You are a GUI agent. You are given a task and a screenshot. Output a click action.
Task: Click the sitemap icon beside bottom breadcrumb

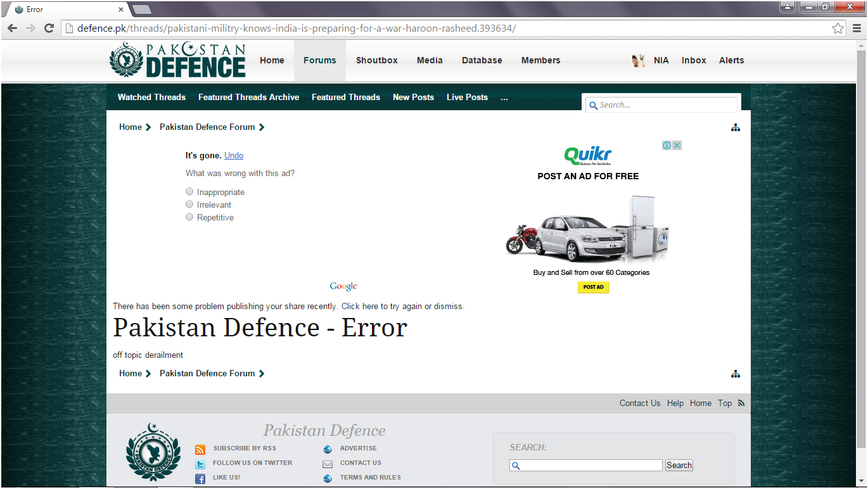[735, 374]
